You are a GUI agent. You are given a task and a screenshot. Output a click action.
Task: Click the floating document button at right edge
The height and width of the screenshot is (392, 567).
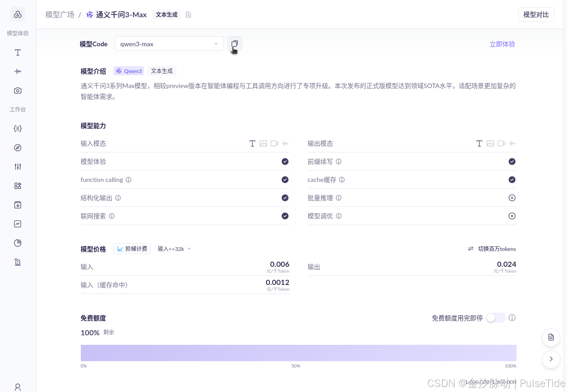pyautogui.click(x=551, y=337)
